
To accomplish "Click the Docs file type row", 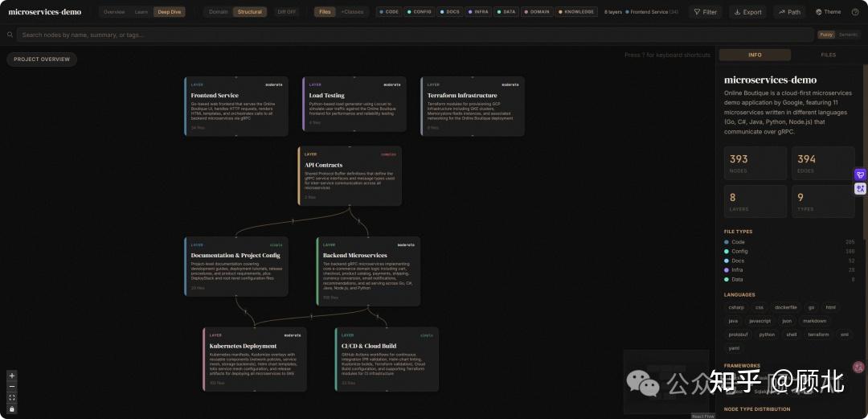I will point(789,261).
